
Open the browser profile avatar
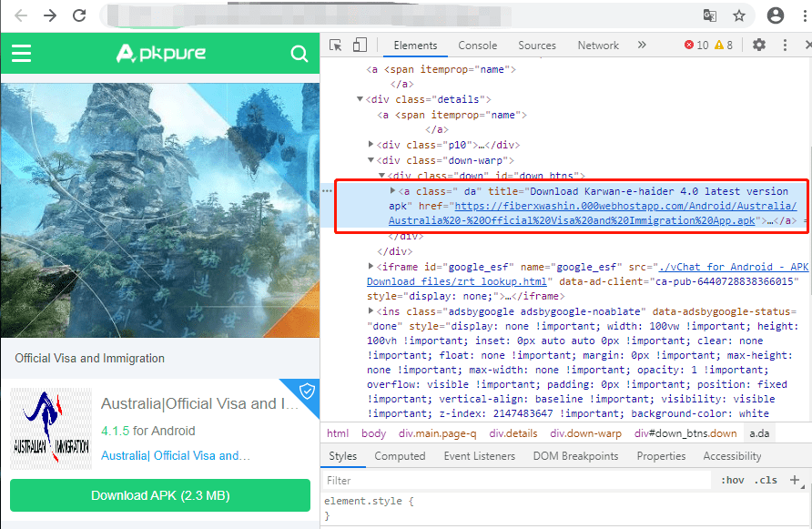click(x=776, y=15)
